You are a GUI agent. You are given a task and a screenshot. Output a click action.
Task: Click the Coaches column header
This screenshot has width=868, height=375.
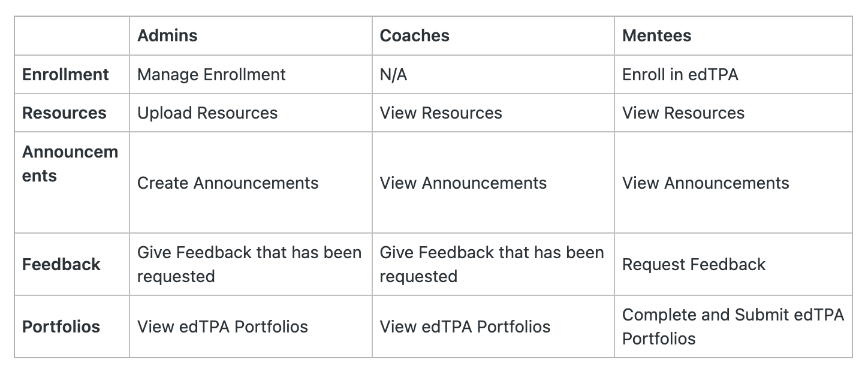click(x=414, y=36)
